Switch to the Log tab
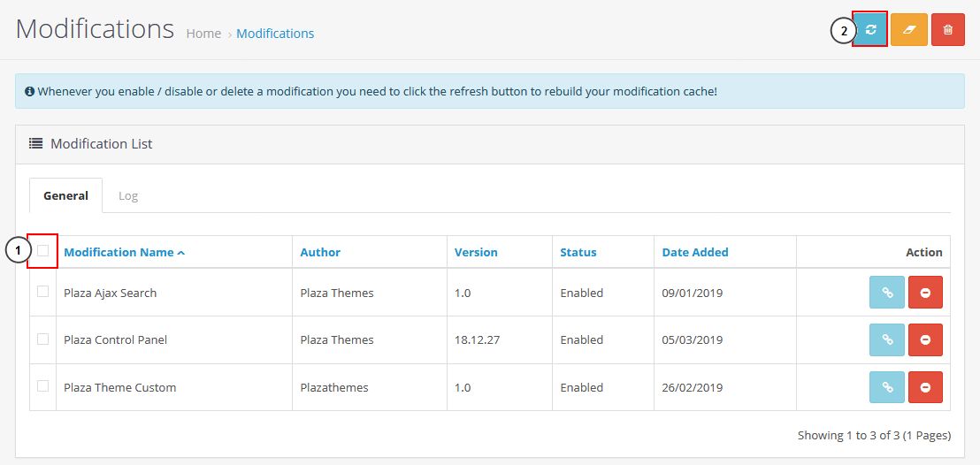This screenshot has width=980, height=465. [128, 195]
